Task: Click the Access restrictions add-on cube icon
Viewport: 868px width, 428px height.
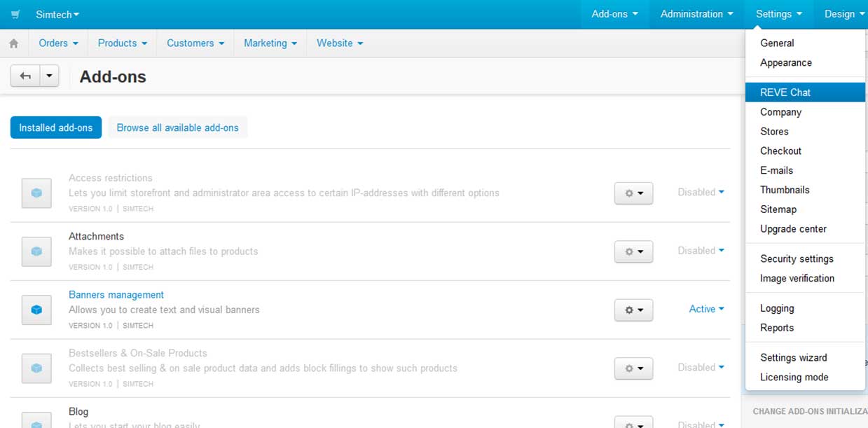Action: click(x=36, y=193)
